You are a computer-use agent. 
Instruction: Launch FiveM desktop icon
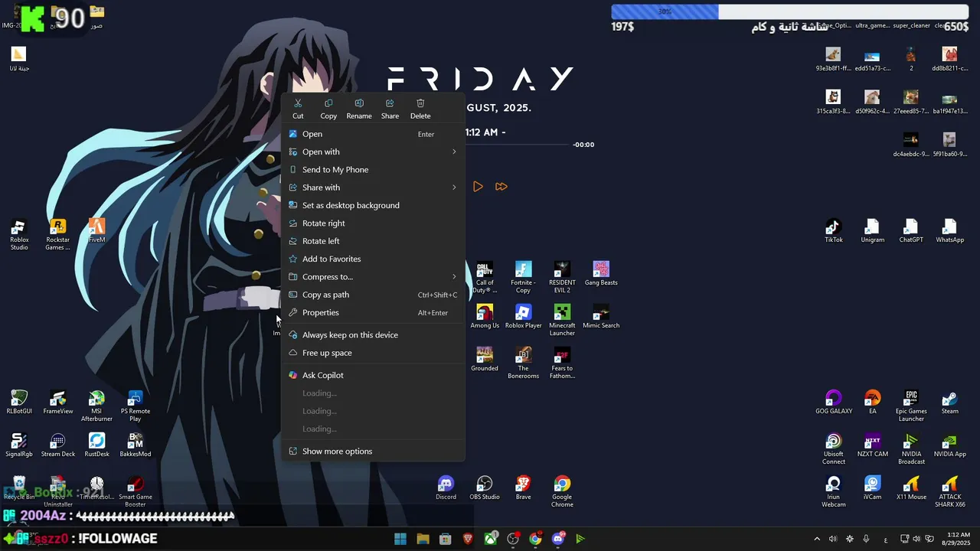coord(96,230)
